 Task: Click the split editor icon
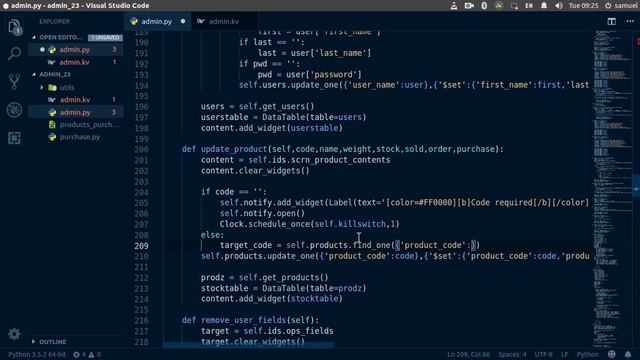611,22
